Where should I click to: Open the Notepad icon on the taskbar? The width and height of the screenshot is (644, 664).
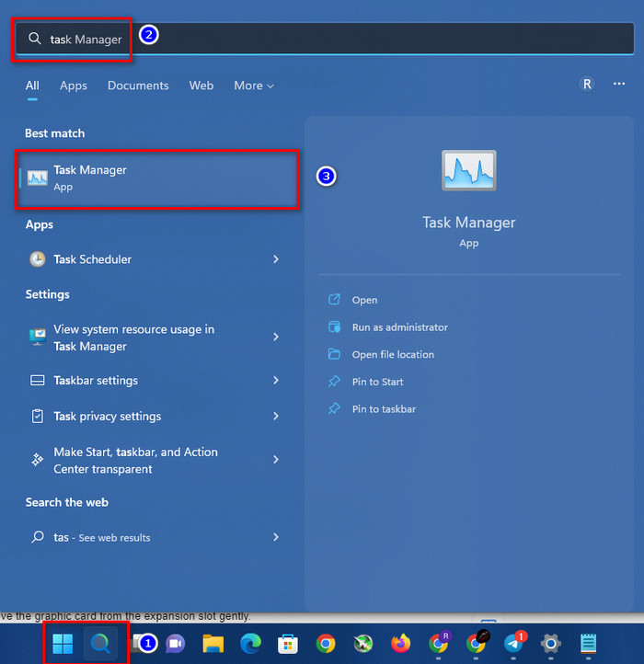coord(588,644)
